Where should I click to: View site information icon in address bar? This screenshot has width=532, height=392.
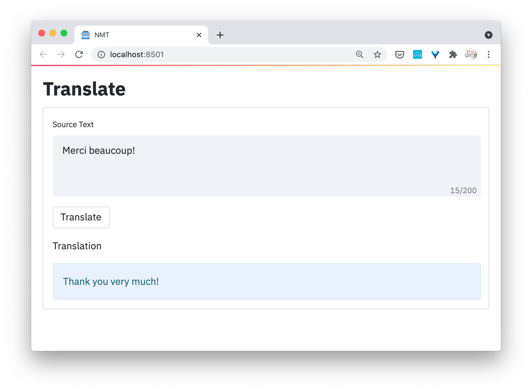[x=101, y=54]
